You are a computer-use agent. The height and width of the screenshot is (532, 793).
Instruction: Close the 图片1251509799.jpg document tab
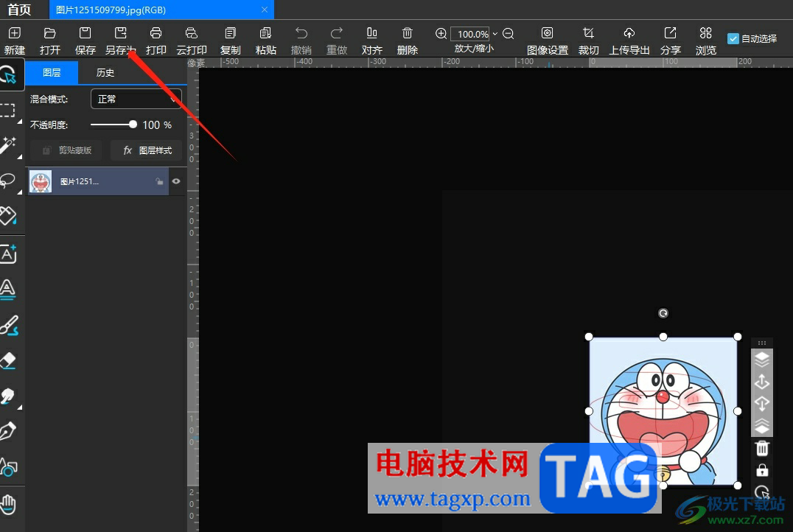(265, 10)
